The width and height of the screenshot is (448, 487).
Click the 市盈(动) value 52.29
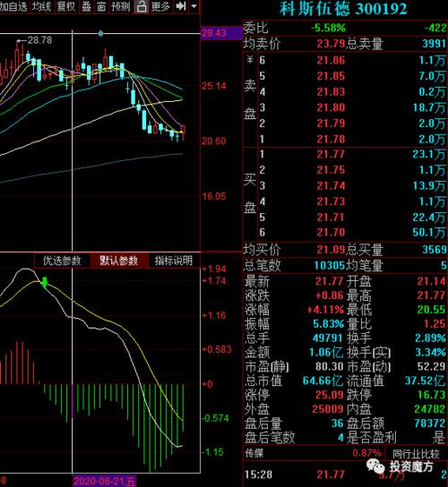pos(432,367)
